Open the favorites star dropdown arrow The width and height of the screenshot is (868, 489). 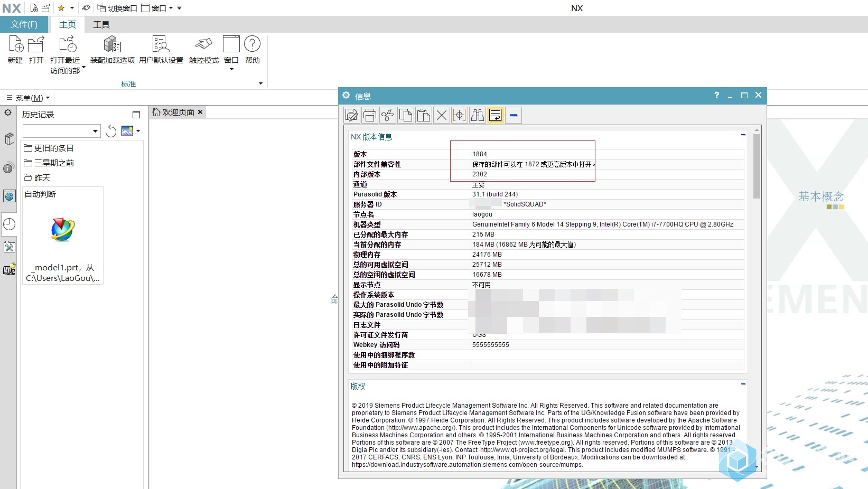click(72, 8)
